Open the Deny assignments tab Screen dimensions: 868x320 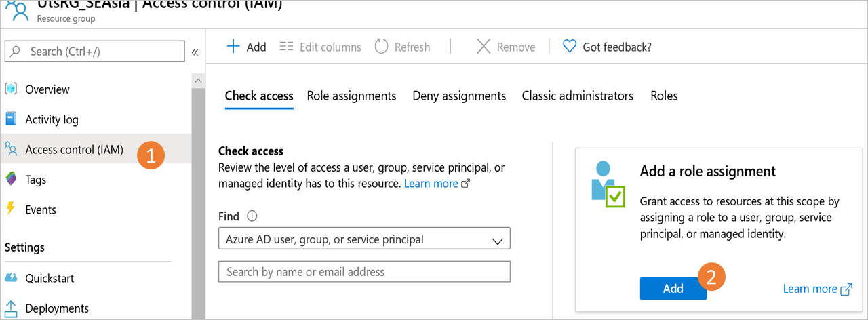tap(459, 96)
